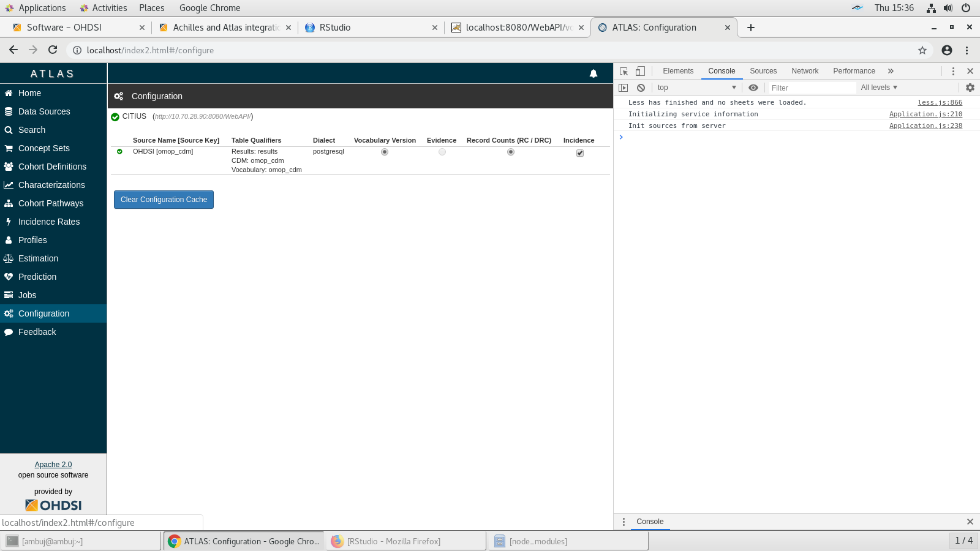Open the All levels log filter dropdown
980x551 pixels.
[x=878, y=88]
